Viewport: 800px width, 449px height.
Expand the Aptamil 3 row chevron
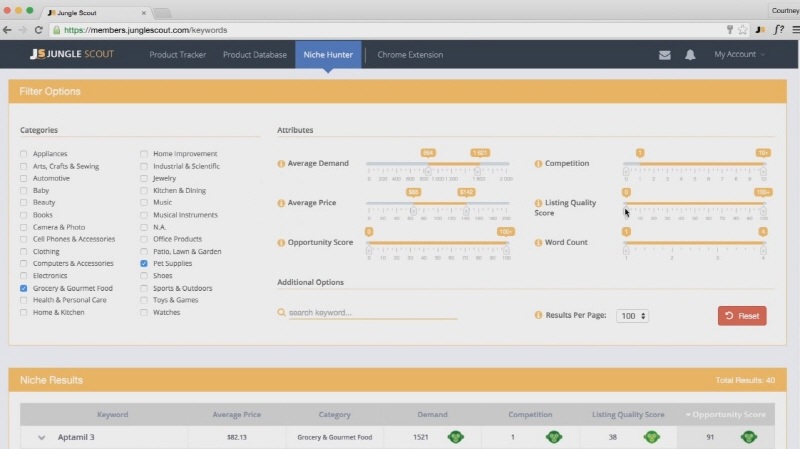click(x=41, y=437)
